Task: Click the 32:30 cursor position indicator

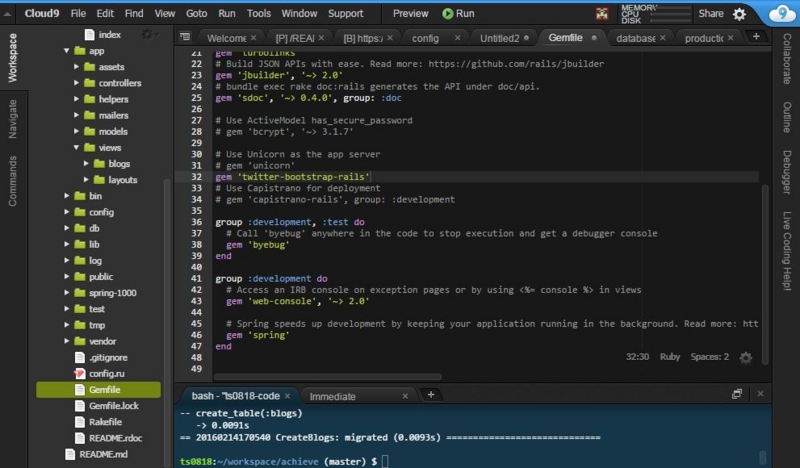Action: (x=637, y=357)
